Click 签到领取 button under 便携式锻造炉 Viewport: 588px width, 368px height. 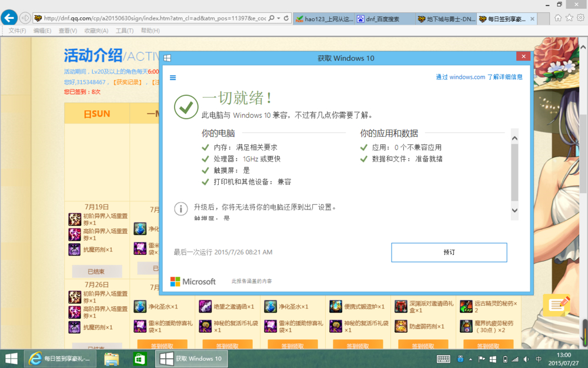point(358,344)
